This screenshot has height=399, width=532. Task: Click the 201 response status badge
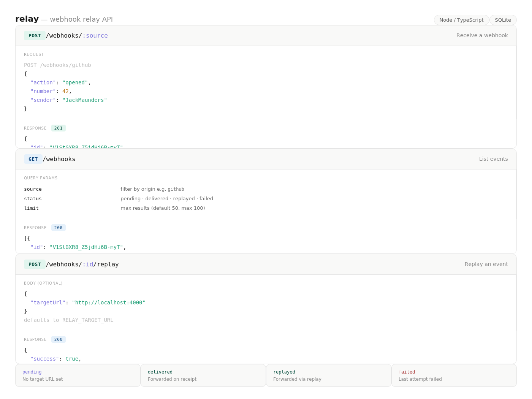59,128
